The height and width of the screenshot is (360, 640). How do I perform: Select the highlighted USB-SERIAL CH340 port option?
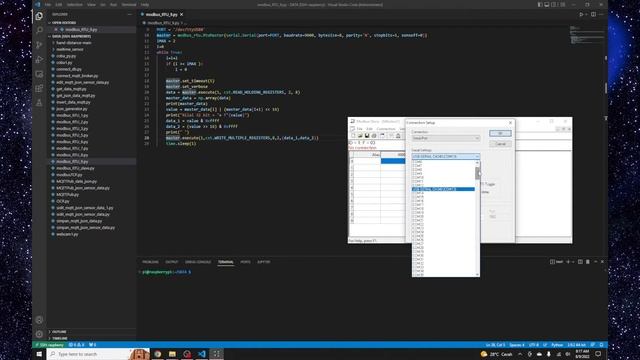coord(443,189)
